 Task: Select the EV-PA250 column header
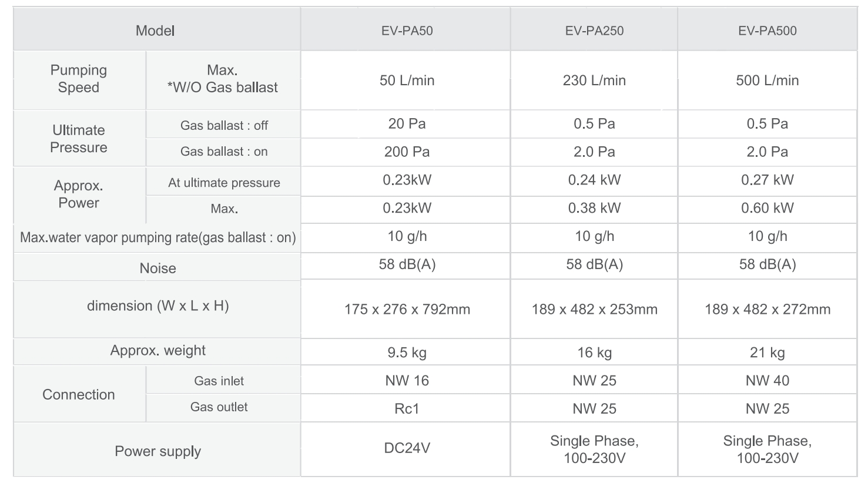point(594,31)
